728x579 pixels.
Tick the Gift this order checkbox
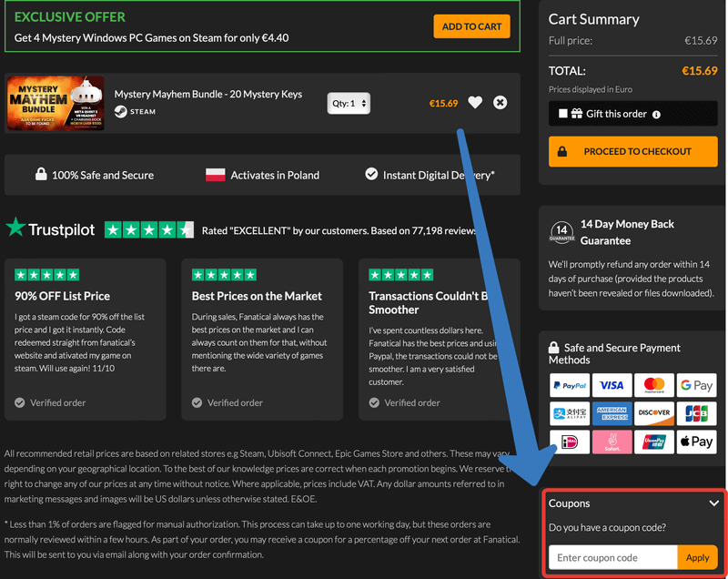pyautogui.click(x=562, y=113)
